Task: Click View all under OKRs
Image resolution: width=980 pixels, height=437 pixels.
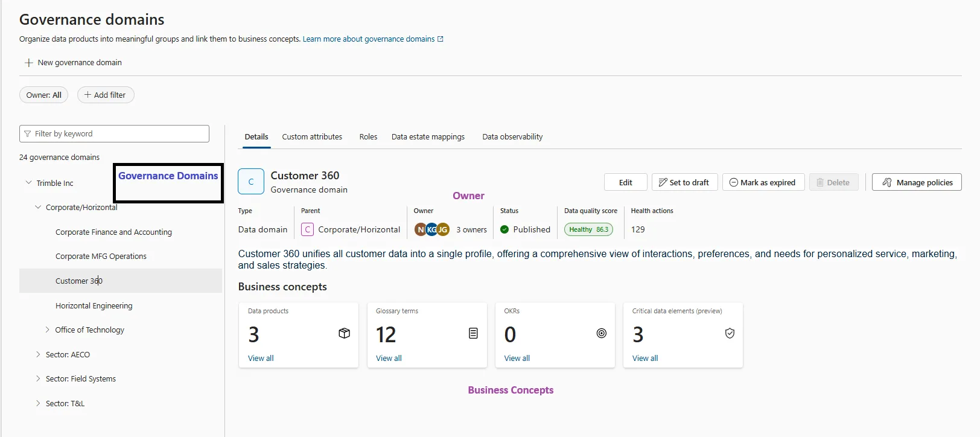Action: coord(517,358)
